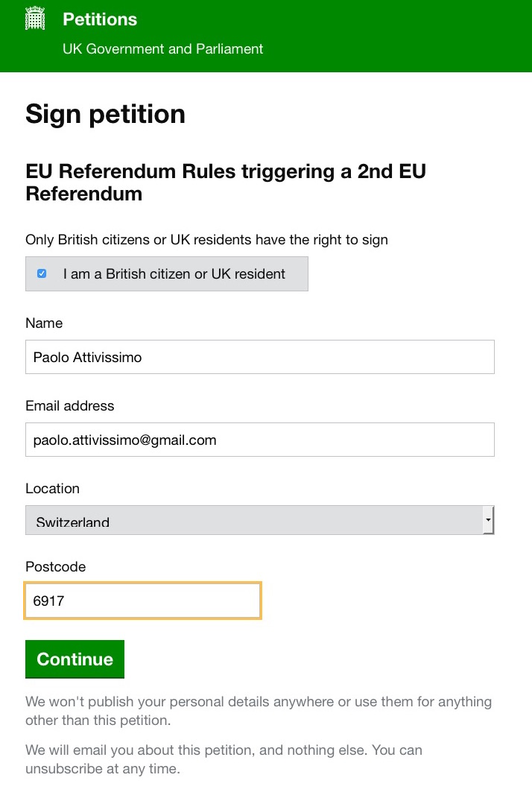
Task: Untick the British citizen checkbox
Action: [42, 273]
